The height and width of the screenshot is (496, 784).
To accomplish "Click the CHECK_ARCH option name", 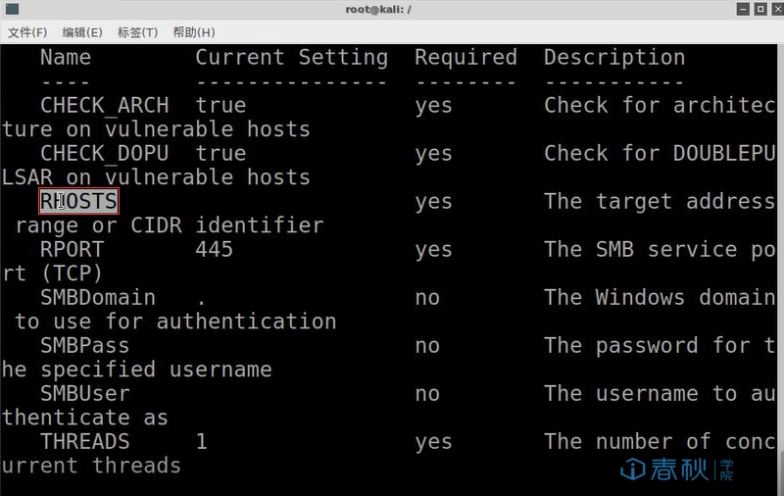I will [x=104, y=106].
